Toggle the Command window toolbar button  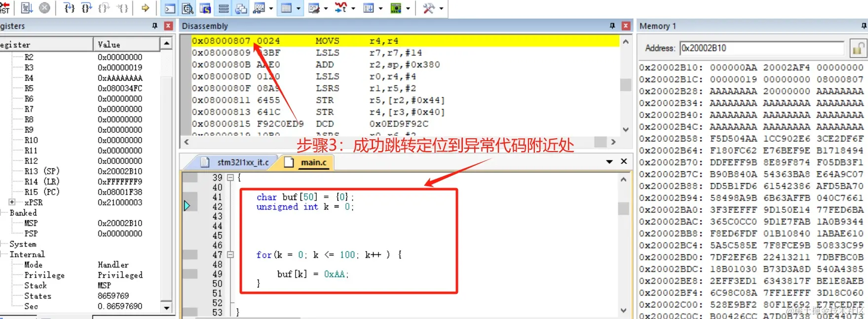[x=170, y=8]
